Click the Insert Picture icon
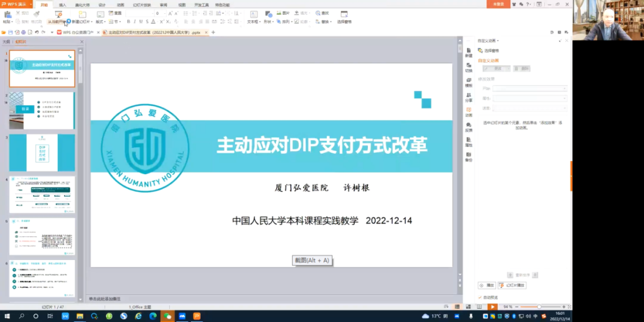This screenshot has width=644, height=322. click(x=279, y=13)
